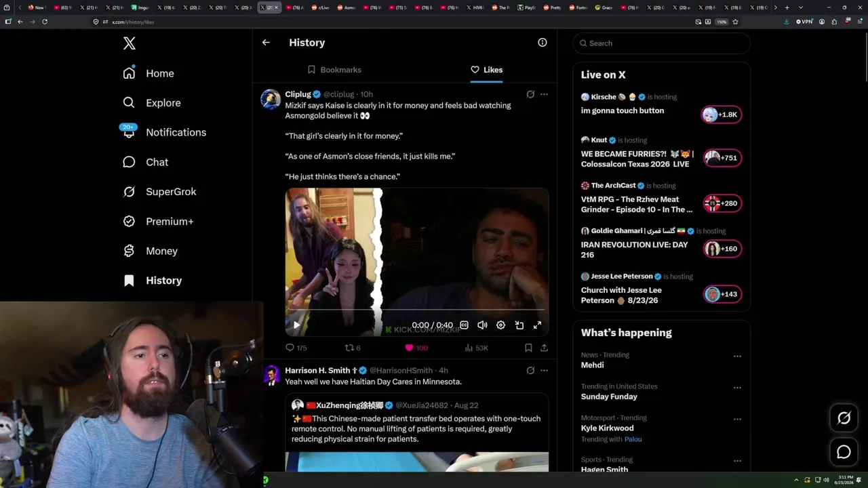The width and height of the screenshot is (868, 488).
Task: Join Knut's live with +751 listeners
Action: click(x=722, y=158)
